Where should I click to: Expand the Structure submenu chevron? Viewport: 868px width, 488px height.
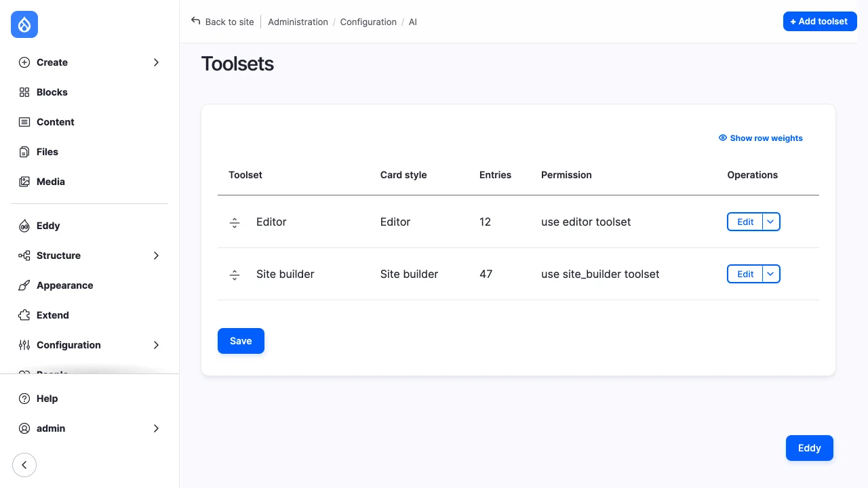tap(156, 256)
